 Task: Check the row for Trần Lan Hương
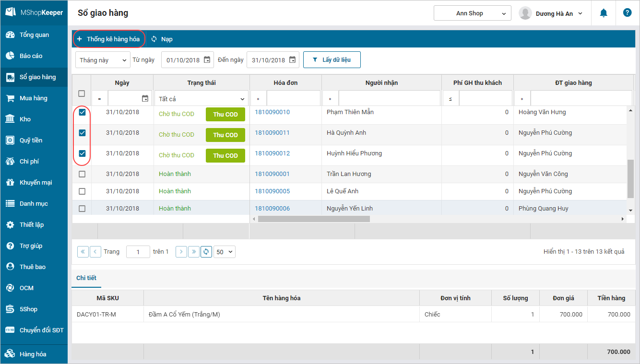tap(82, 174)
